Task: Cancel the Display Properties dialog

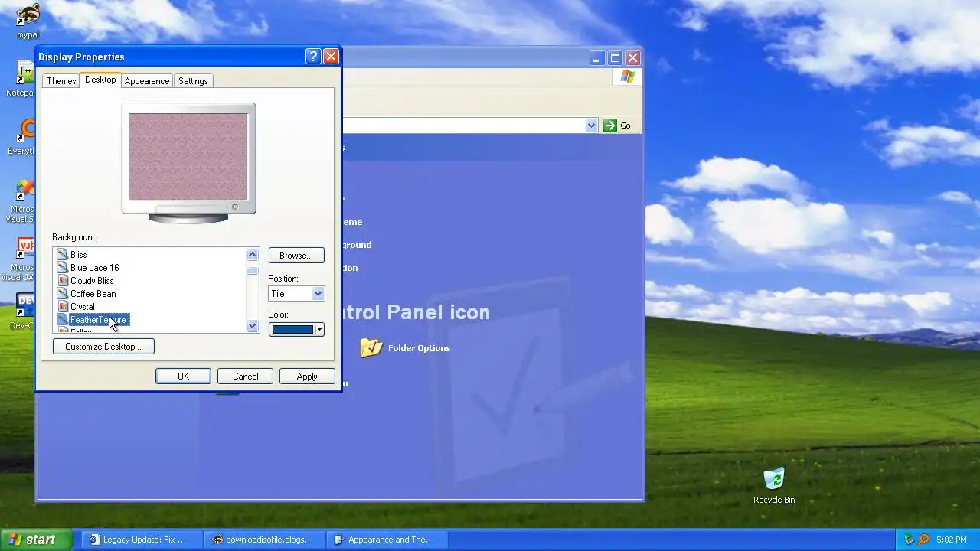Action: pos(245,377)
